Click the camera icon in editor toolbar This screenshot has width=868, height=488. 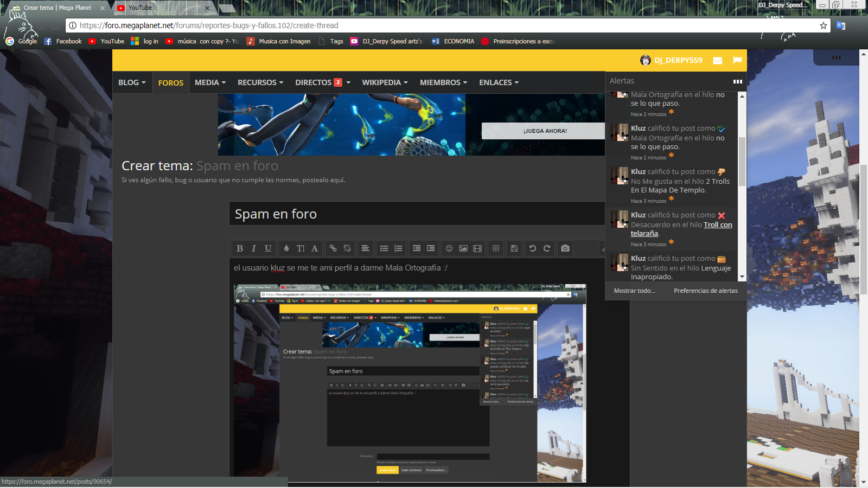565,248
